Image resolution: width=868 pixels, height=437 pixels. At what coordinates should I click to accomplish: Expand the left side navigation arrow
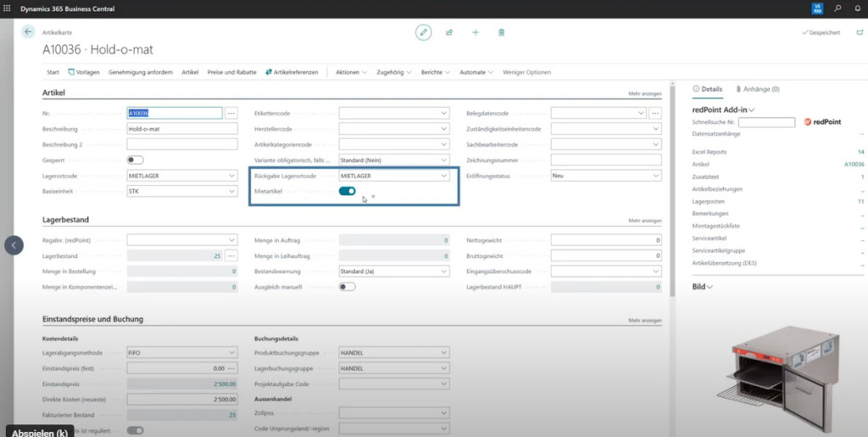coord(14,244)
